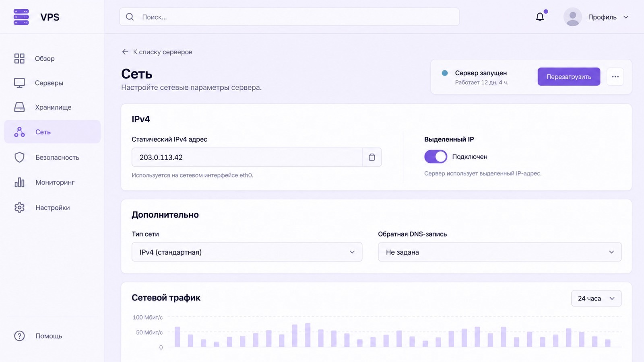Open Хранилище section in the sidebar
Viewport: 644px width, 362px height.
coord(52,107)
